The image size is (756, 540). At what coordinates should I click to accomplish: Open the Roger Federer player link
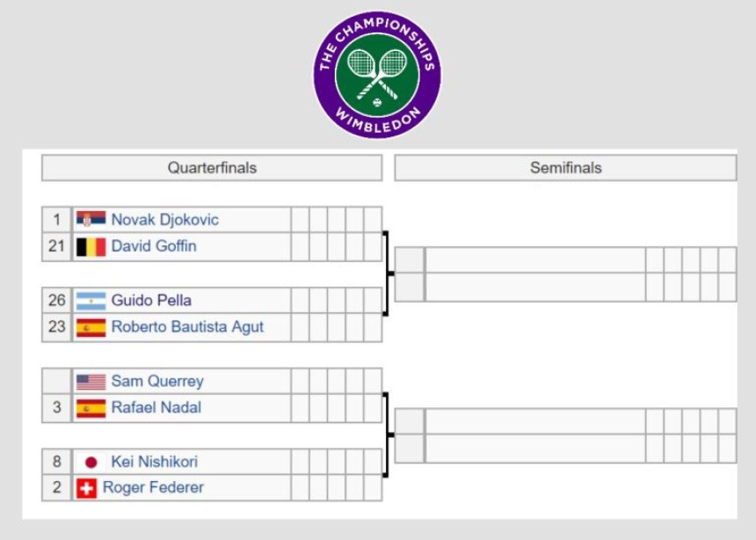pyautogui.click(x=153, y=487)
